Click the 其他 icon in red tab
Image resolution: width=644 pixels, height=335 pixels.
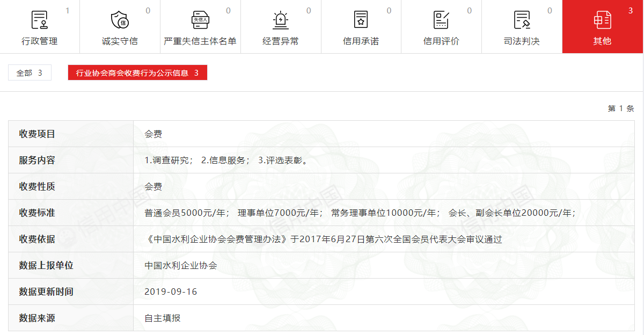pos(602,20)
